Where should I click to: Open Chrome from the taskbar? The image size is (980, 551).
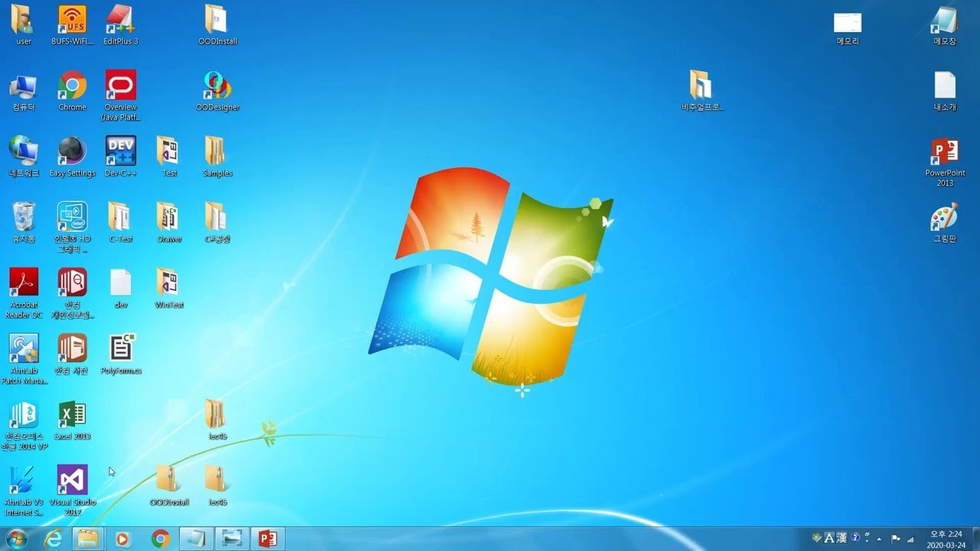click(x=160, y=539)
